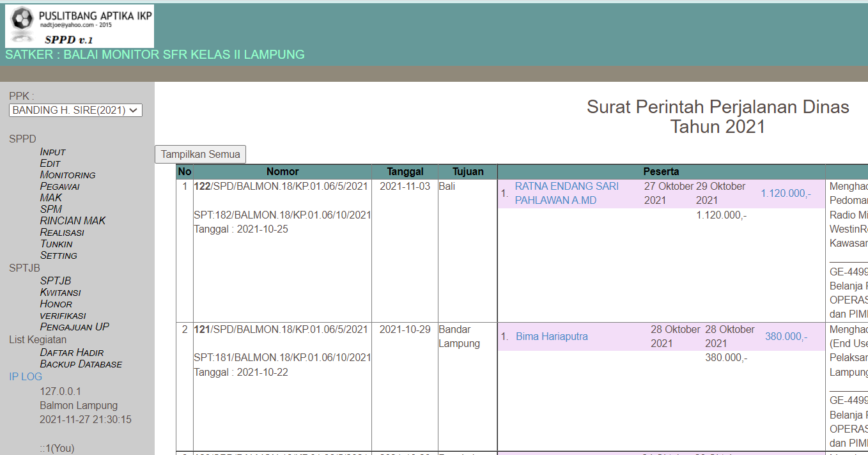The height and width of the screenshot is (455, 868).
Task: Go to the Monitoring section
Action: (67, 174)
